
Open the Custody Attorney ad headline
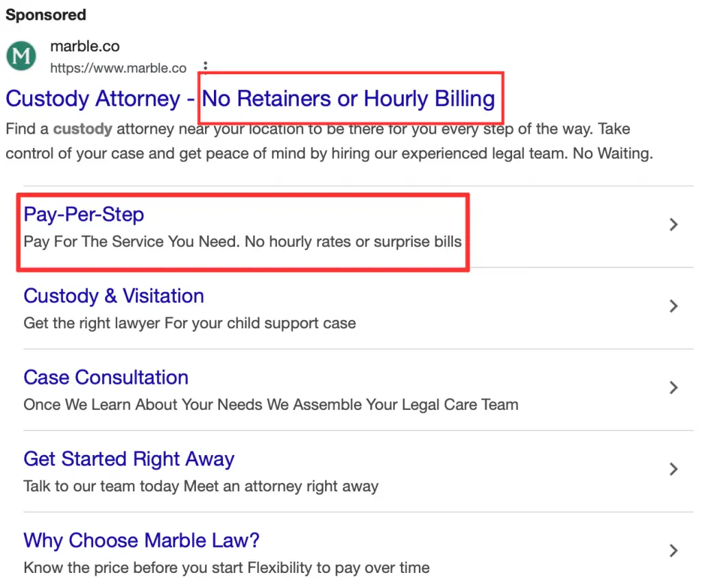tap(99, 99)
